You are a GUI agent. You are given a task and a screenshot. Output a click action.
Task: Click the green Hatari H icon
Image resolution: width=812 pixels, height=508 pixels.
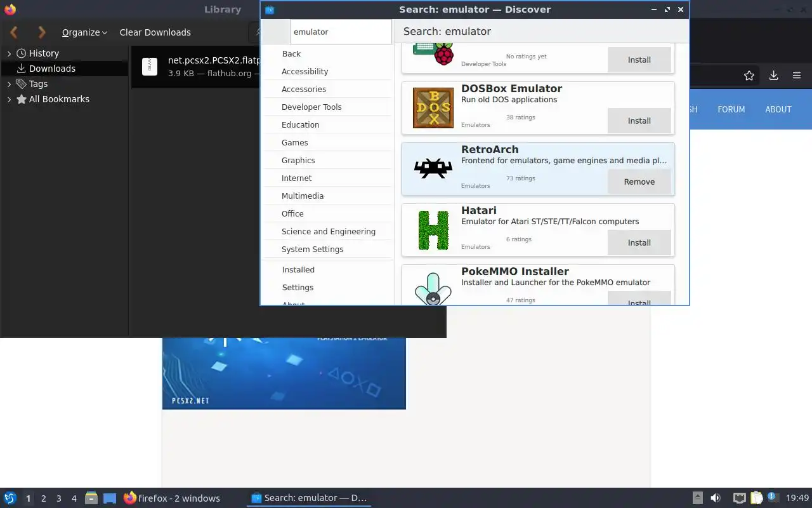(433, 230)
